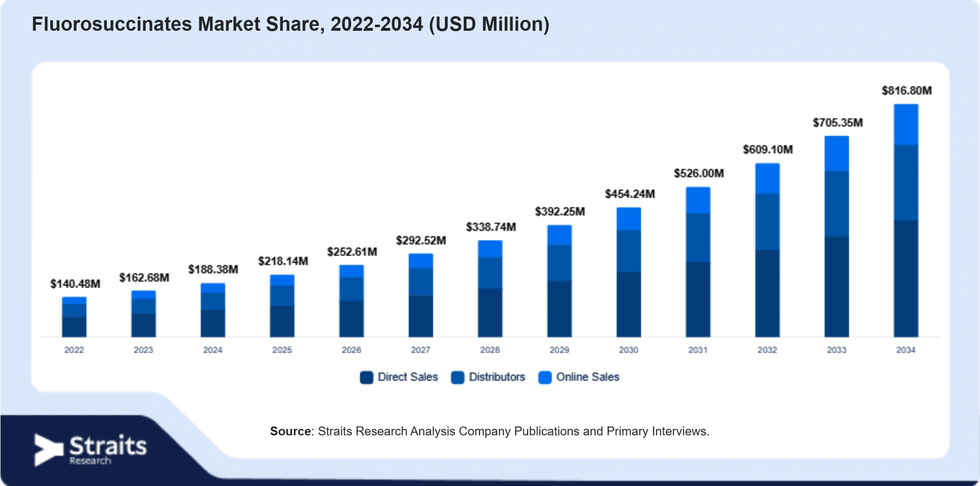Image resolution: width=980 pixels, height=486 pixels.
Task: Click the Distributors segment of 2029 bar
Action: (x=560, y=263)
